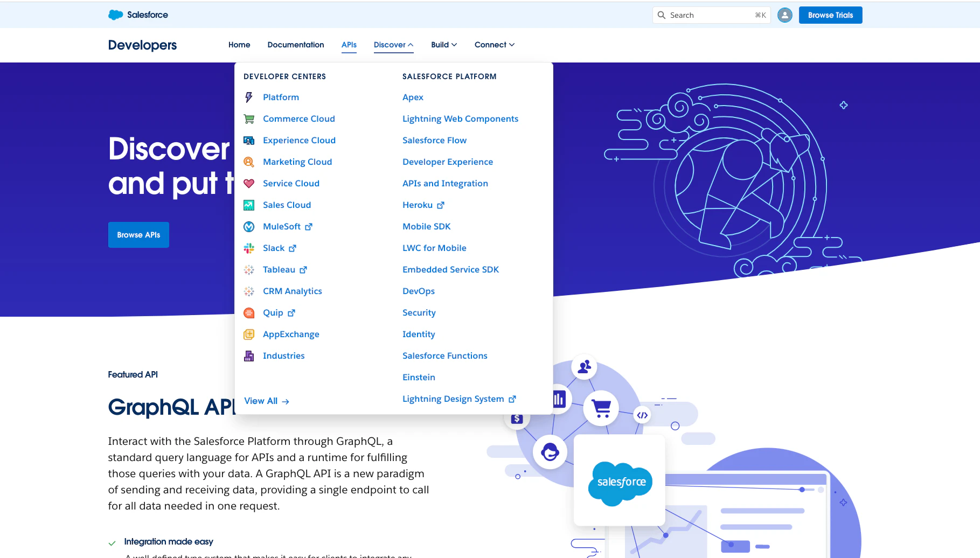Click the 'Integration made easy' text
This screenshot has width=980, height=558.
(169, 541)
